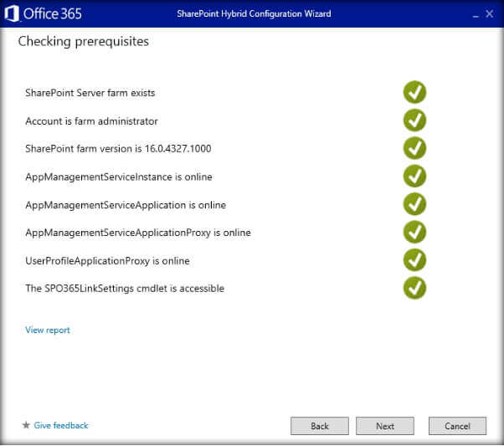Proceed with the Next button
The width and height of the screenshot is (504, 446).
(x=385, y=426)
